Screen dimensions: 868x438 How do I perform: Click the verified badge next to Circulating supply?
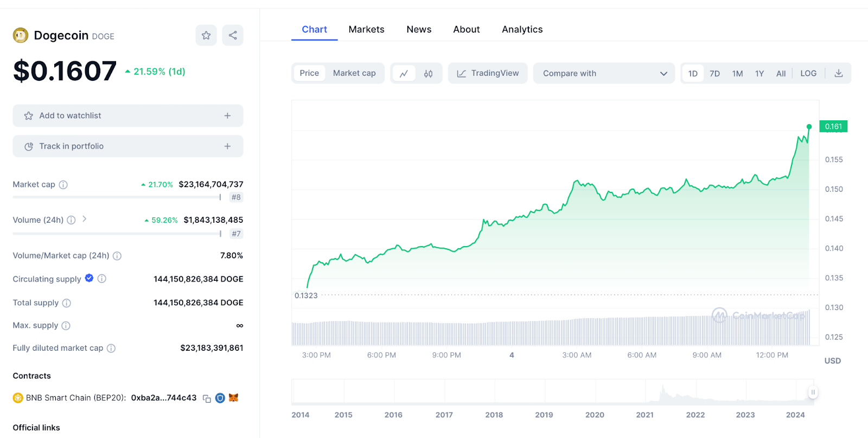tap(89, 278)
